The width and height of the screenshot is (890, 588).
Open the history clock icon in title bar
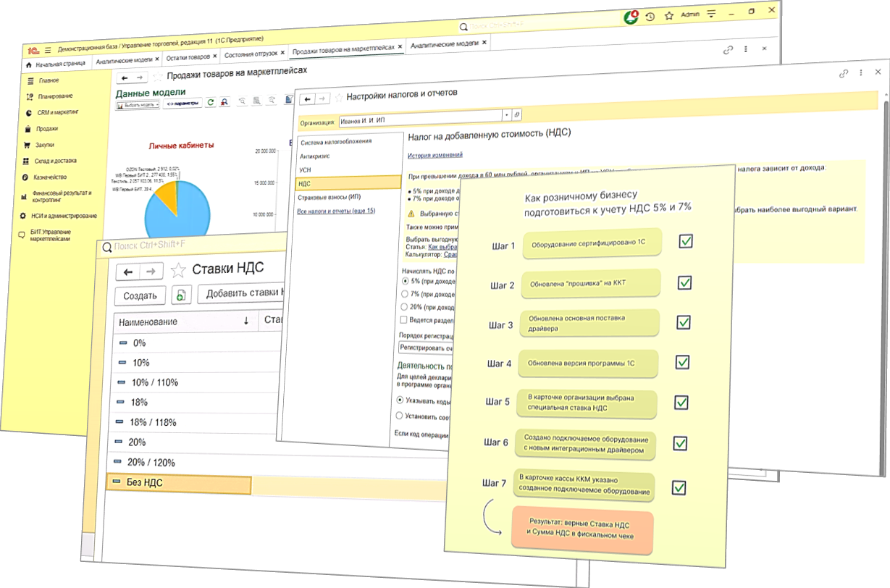(x=650, y=16)
